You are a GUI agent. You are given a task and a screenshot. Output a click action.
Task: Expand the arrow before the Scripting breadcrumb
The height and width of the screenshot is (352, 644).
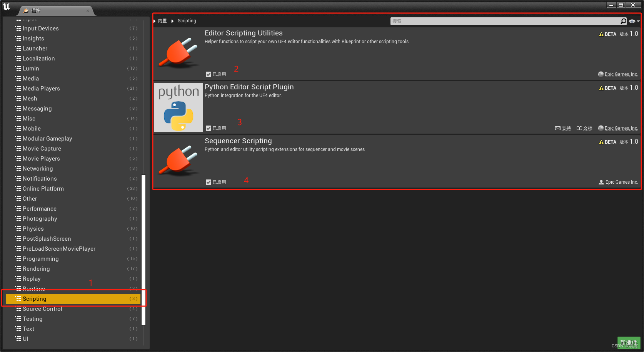[172, 21]
